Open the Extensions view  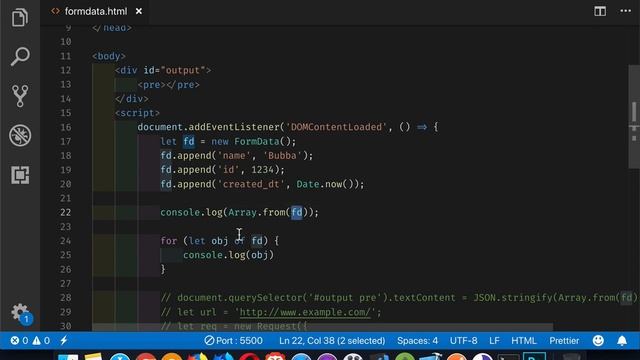point(20,175)
